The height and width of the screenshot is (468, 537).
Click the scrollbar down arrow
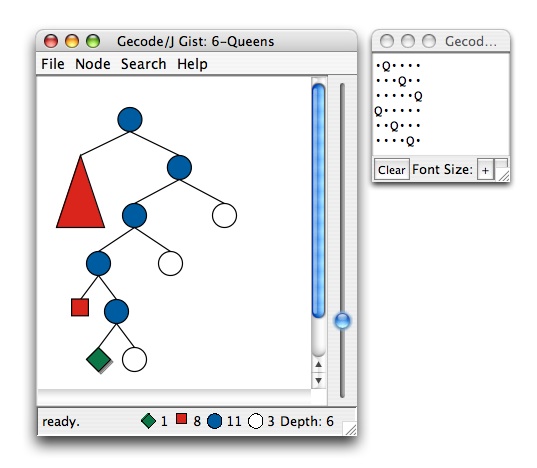click(319, 380)
